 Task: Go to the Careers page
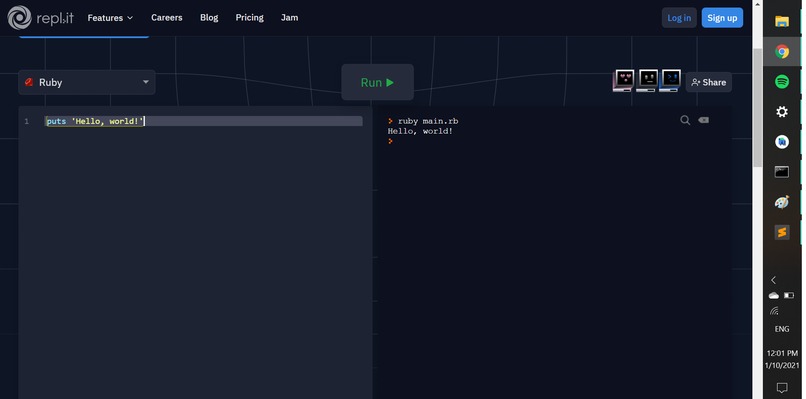(x=167, y=17)
